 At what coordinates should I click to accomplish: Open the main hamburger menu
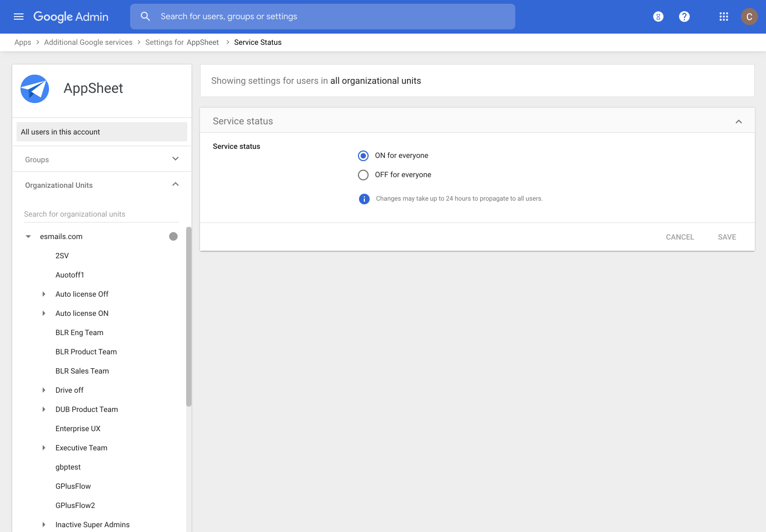pyautogui.click(x=19, y=17)
